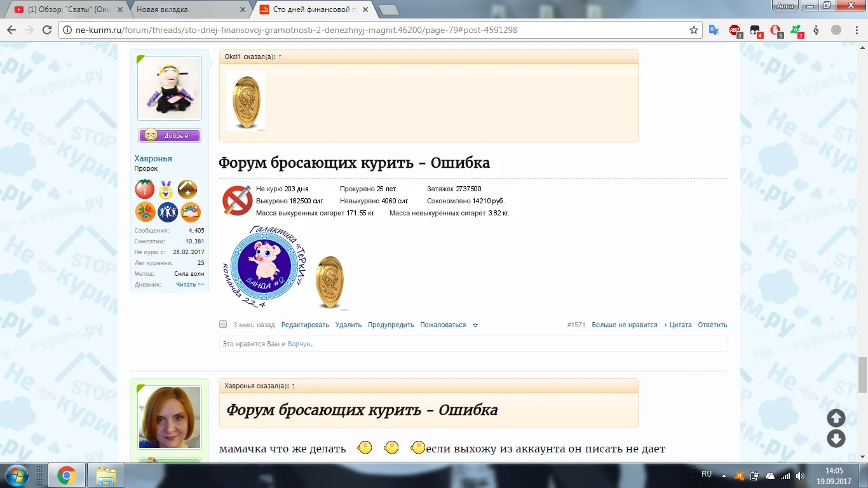Image resolution: width=868 pixels, height=488 pixels.
Task: Click the power plug tray icon
Action: point(755,476)
